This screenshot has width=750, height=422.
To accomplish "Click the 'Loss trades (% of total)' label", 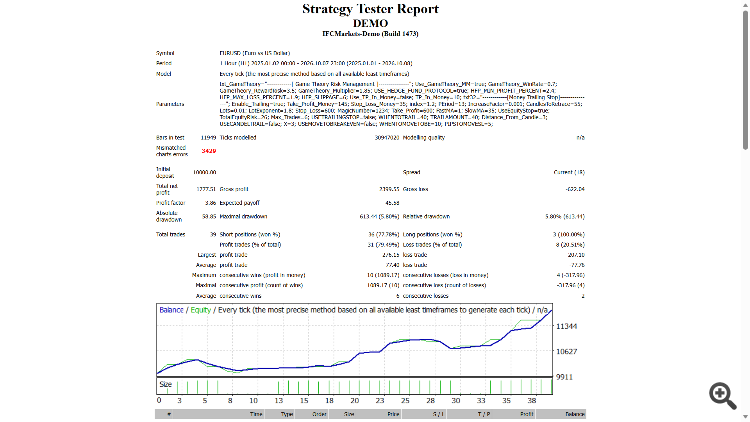I will click(x=432, y=244).
